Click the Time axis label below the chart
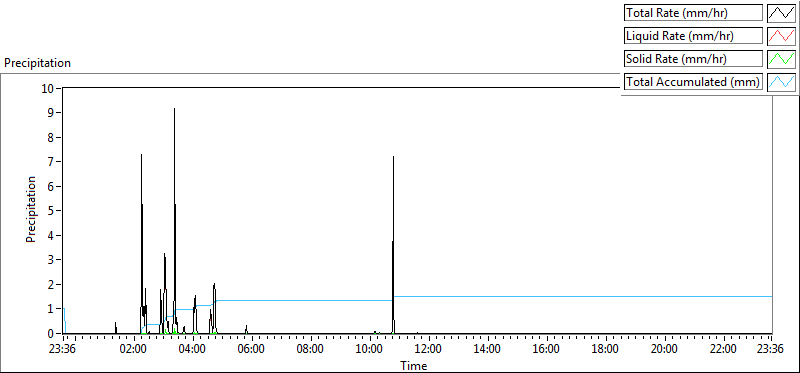800x373 pixels. [x=414, y=365]
